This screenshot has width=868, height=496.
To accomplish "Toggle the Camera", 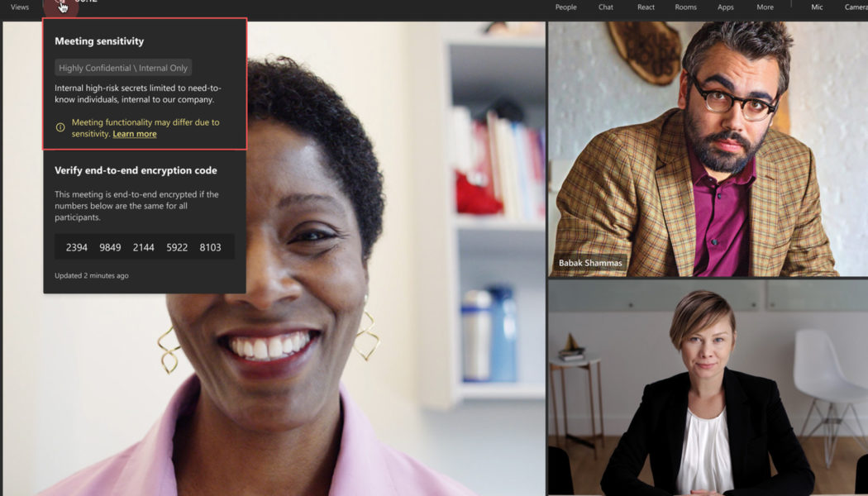I will tap(856, 7).
